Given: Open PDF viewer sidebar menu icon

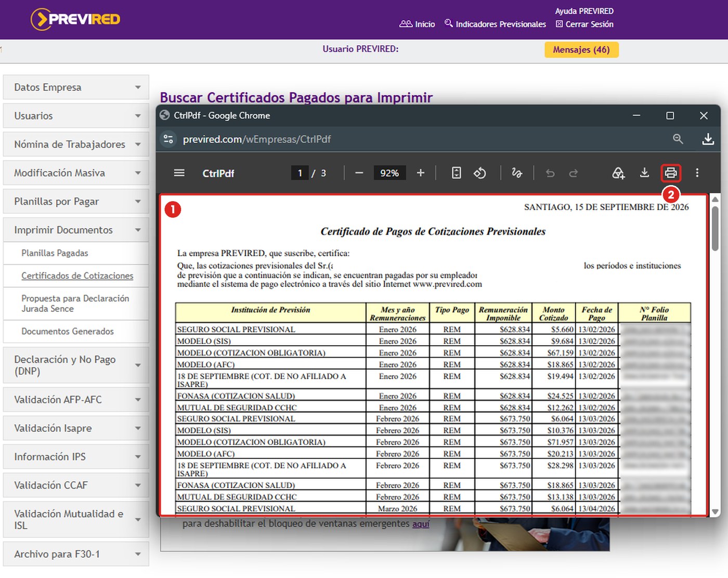Looking at the screenshot, I should [179, 173].
